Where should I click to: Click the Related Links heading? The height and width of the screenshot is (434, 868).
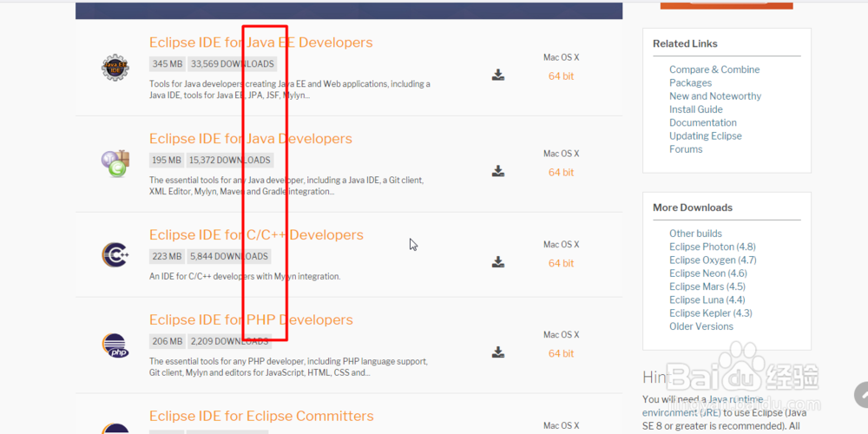pyautogui.click(x=685, y=43)
